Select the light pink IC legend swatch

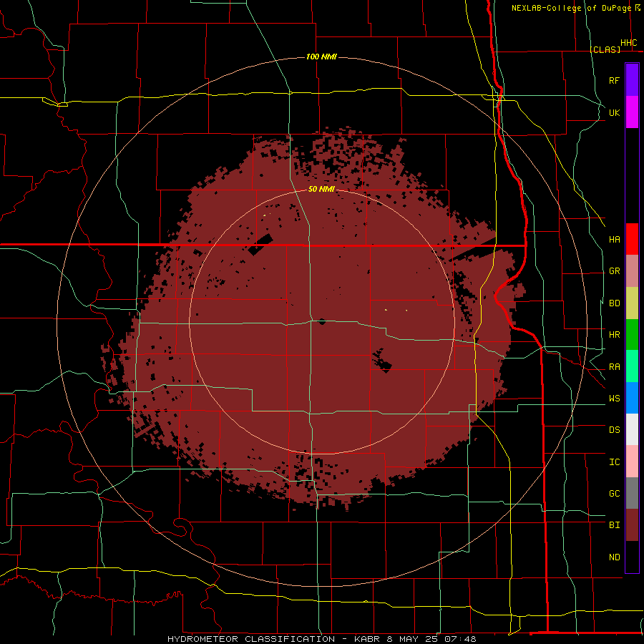632,462
